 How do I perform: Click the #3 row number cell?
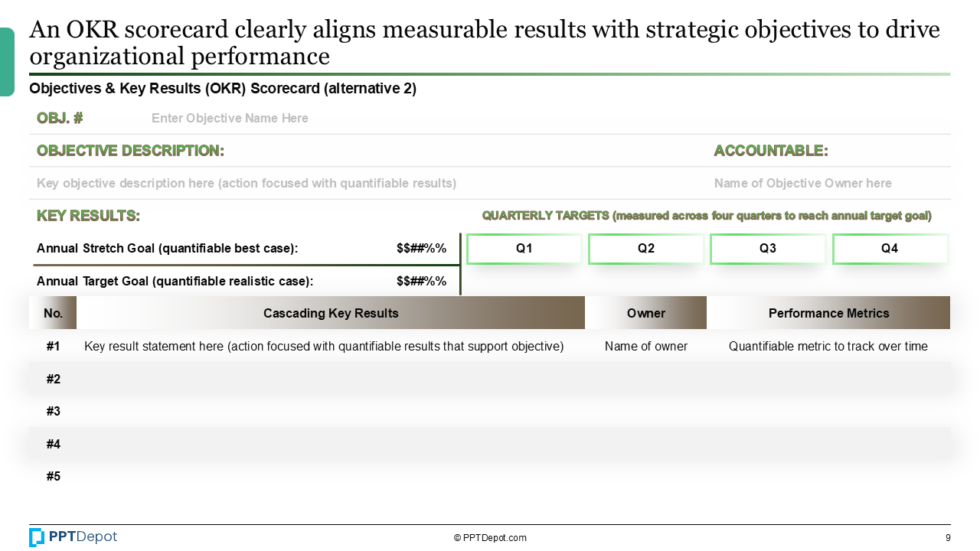pos(53,412)
